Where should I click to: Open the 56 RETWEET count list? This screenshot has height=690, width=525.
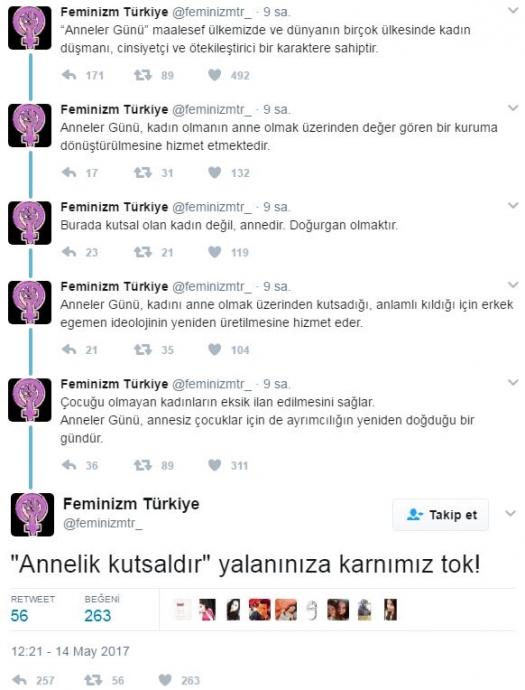33,609
